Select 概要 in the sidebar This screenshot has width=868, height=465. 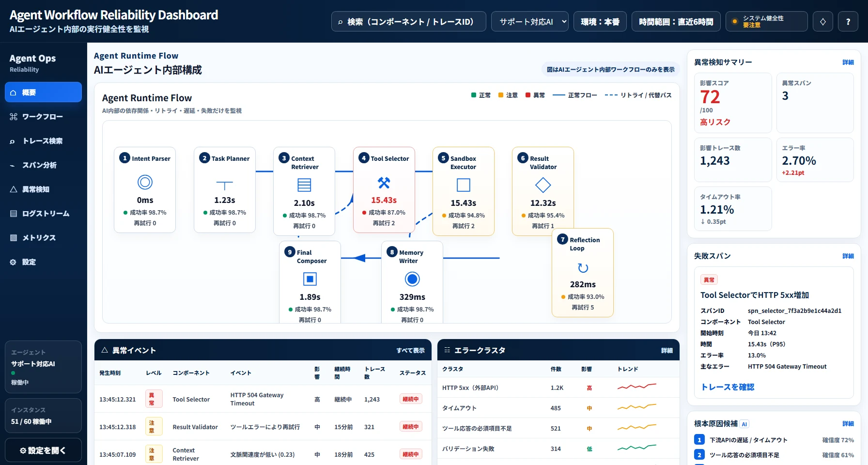pos(43,92)
